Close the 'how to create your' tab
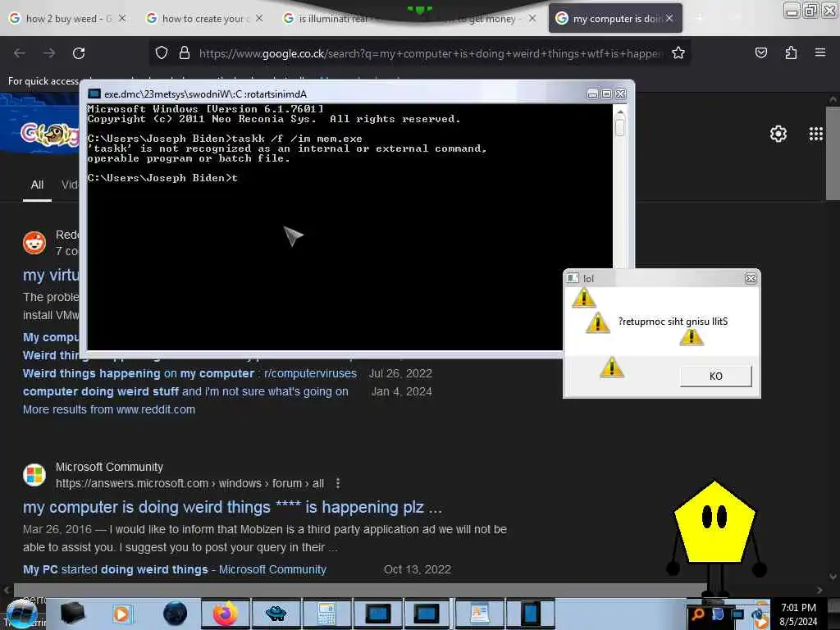Screen dimensions: 840x630 pos(259,18)
